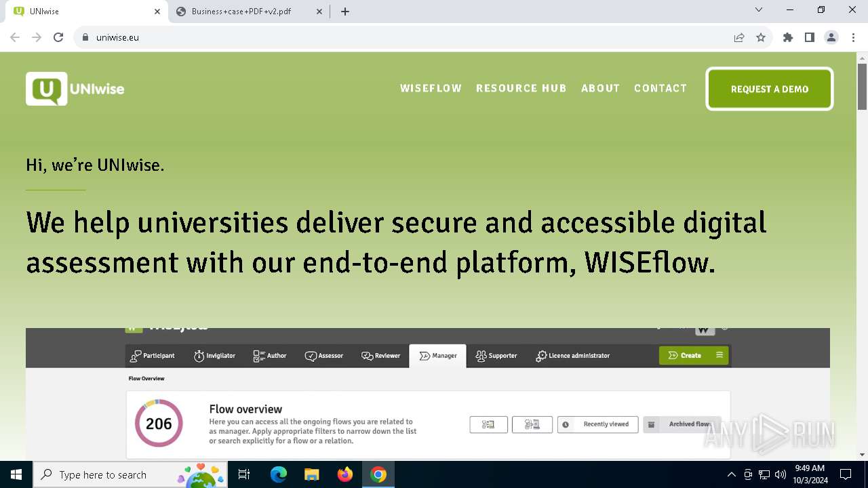The width and height of the screenshot is (868, 488).
Task: Click the Recently viewed button
Action: coord(598,424)
